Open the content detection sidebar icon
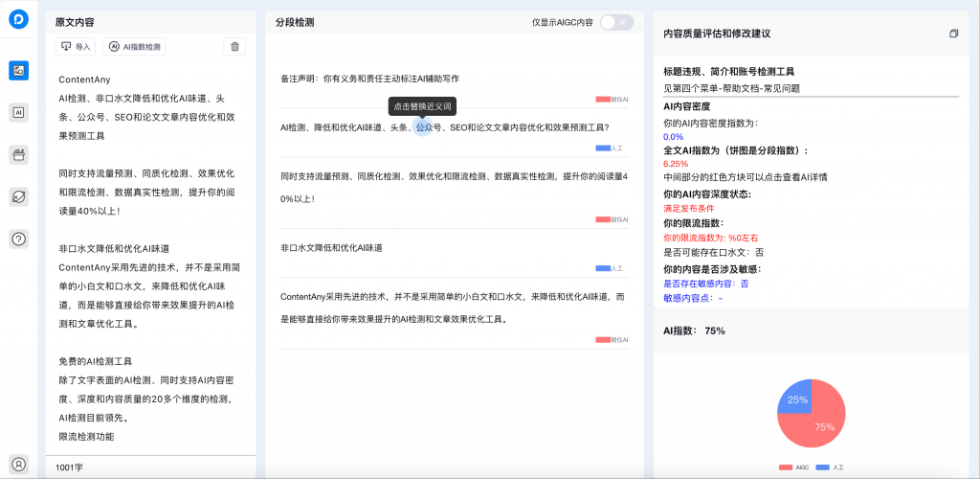 pos(19,71)
